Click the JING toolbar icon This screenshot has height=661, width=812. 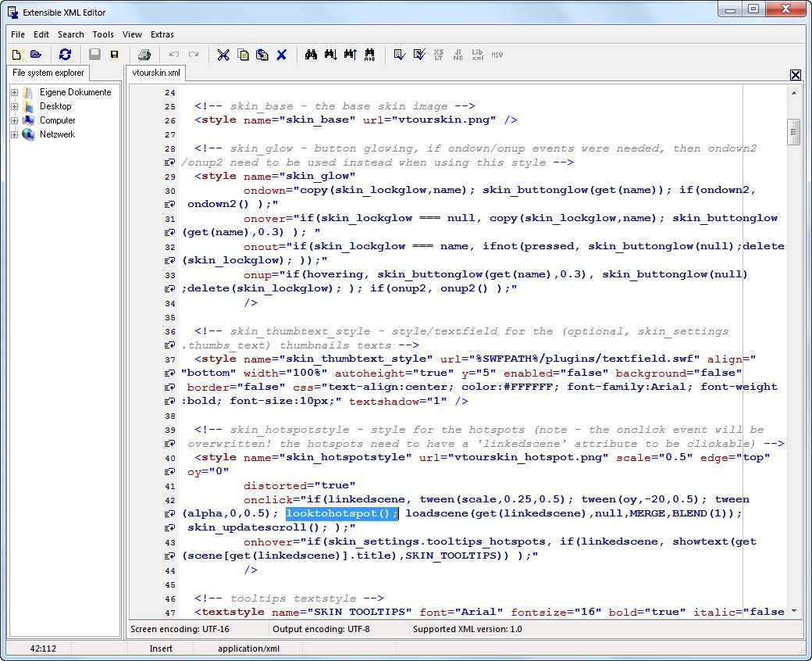tap(458, 55)
